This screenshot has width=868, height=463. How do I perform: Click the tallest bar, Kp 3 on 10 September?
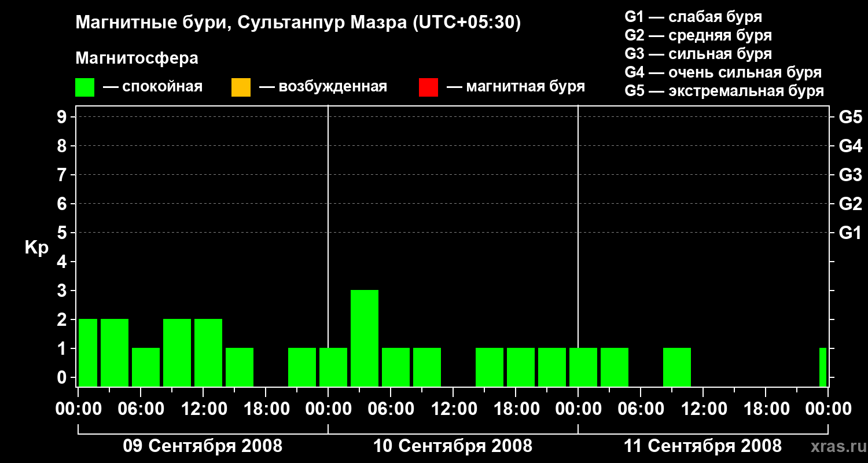click(365, 338)
